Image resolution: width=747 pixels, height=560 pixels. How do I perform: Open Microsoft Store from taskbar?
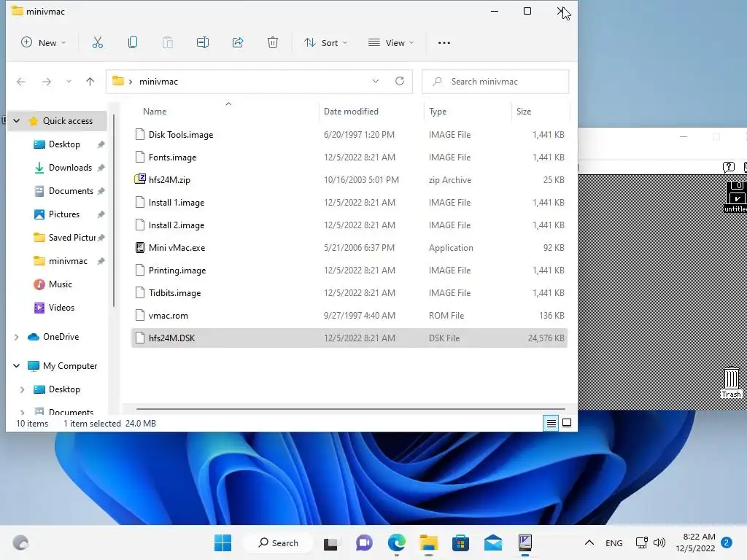point(460,542)
